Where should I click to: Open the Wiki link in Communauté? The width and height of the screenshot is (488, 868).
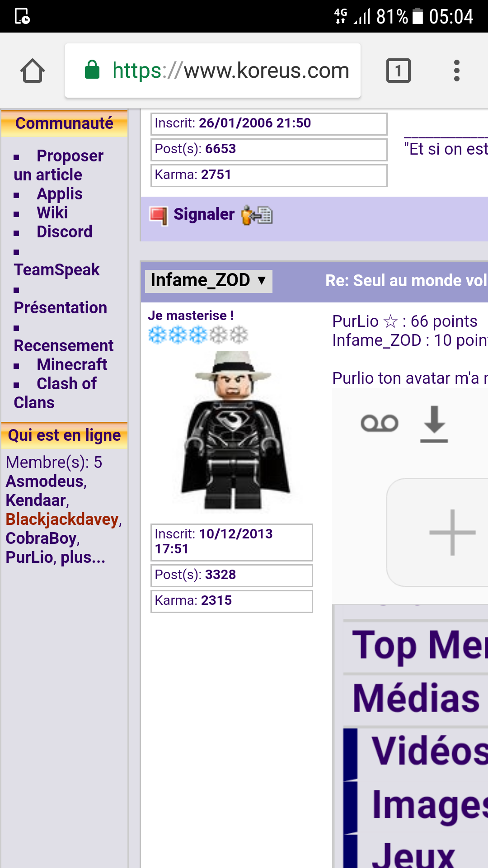pos(52,213)
